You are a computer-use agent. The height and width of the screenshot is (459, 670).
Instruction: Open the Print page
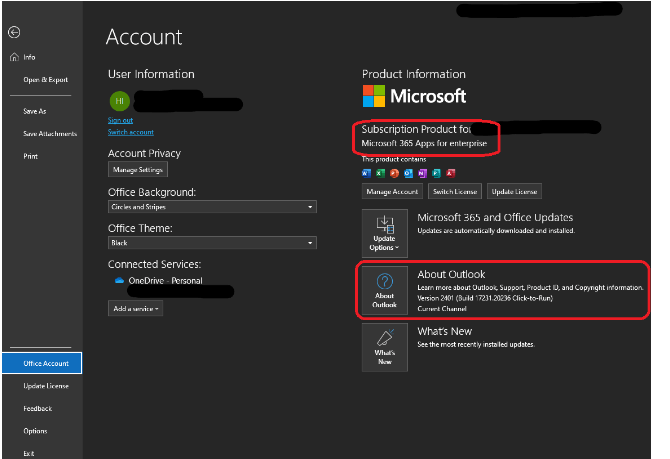point(30,156)
